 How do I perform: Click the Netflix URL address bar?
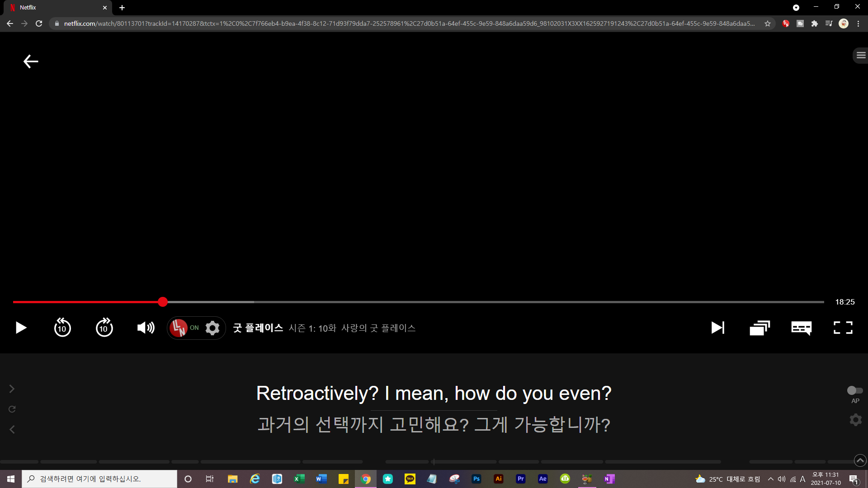[409, 23]
